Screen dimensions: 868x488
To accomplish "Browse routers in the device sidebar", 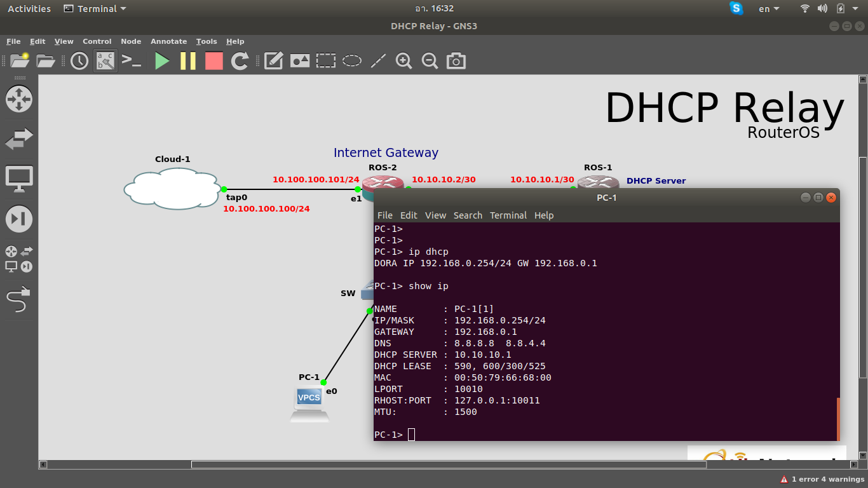I will pyautogui.click(x=19, y=99).
